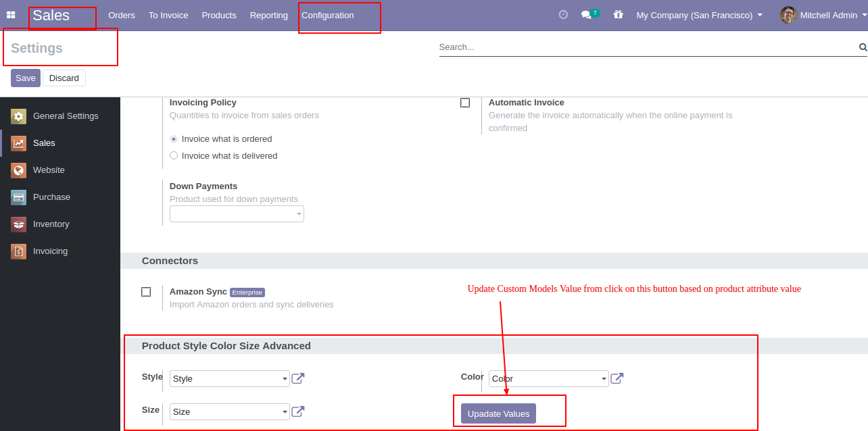This screenshot has height=431, width=868.
Task: Click the Connectors section header
Action: click(170, 261)
